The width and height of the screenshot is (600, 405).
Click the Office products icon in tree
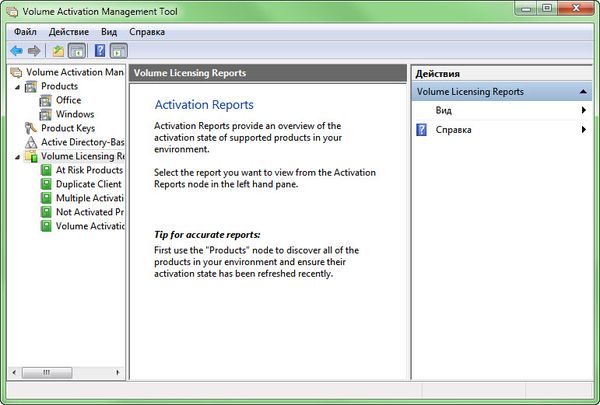click(x=46, y=100)
